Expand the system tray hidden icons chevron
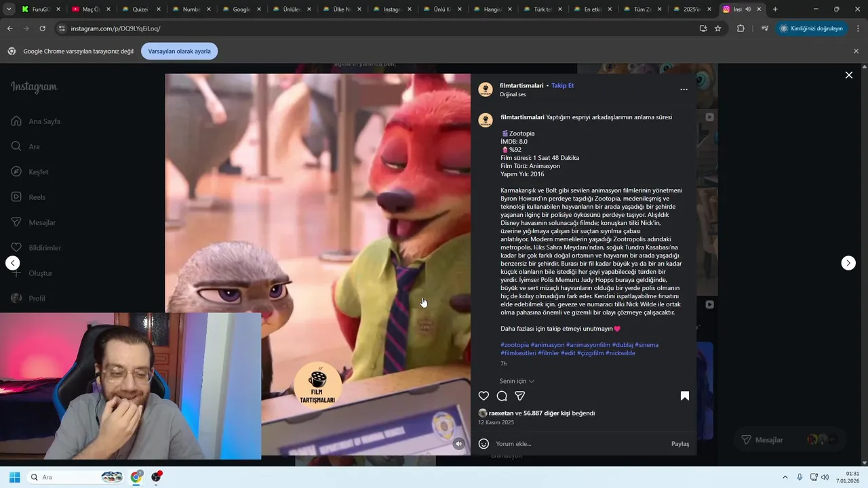The width and height of the screenshot is (868, 488). click(785, 477)
